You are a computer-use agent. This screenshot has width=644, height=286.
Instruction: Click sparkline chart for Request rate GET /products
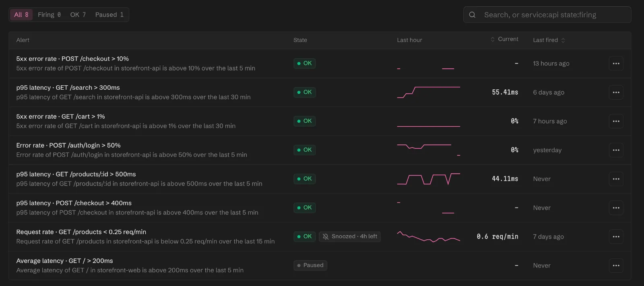[428, 237]
